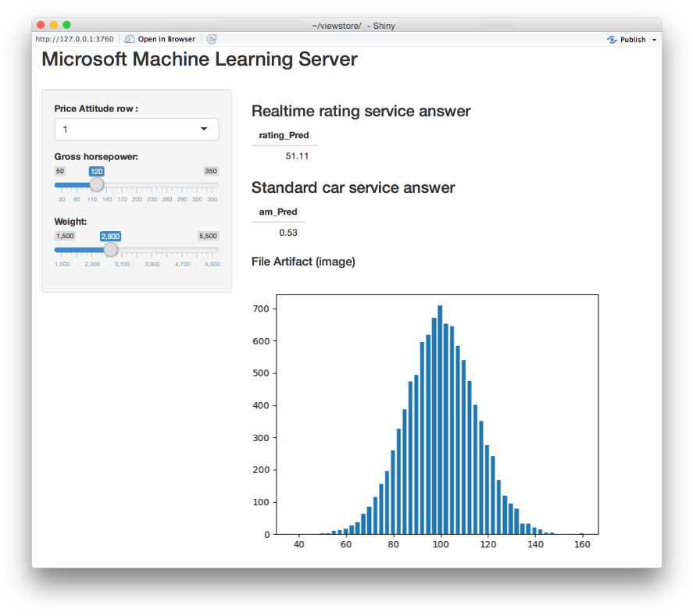Image resolution: width=693 pixels, height=616 pixels.
Task: Click the Open in Browser icon
Action: point(129,39)
